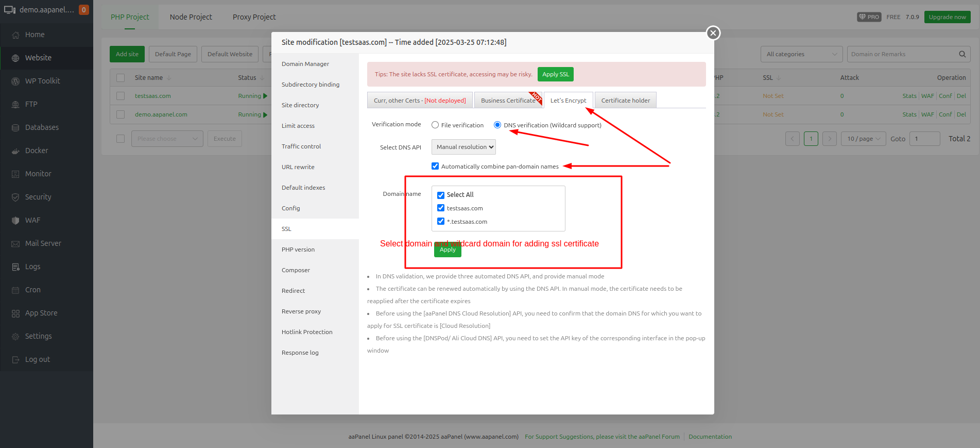Open WP Toolkit via its WordPress icon

[x=15, y=81]
